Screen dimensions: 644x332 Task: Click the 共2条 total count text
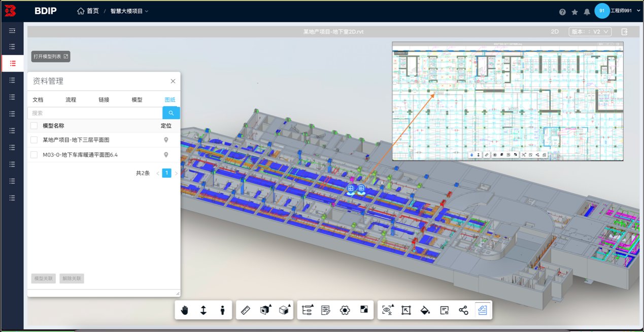click(143, 173)
